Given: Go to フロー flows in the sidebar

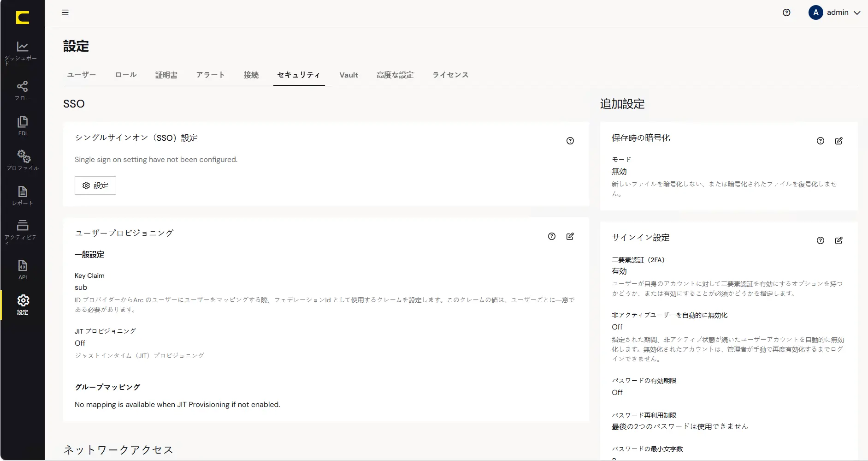Looking at the screenshot, I should 22,90.
